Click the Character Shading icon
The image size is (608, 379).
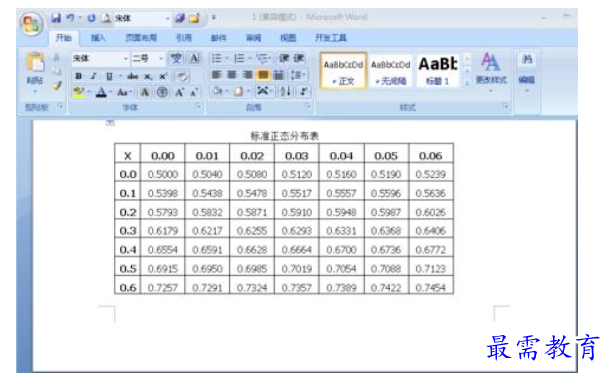145,92
